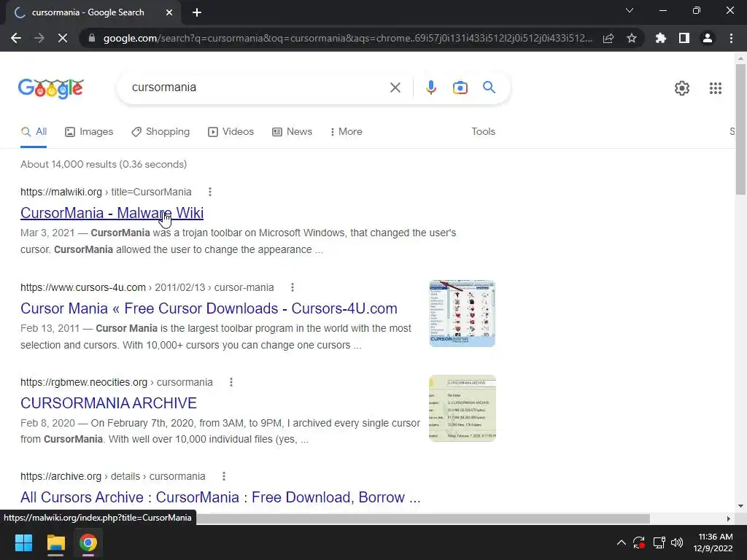This screenshot has height=560, width=747.
Task: Show hidden icons in system tray
Action: tap(622, 542)
